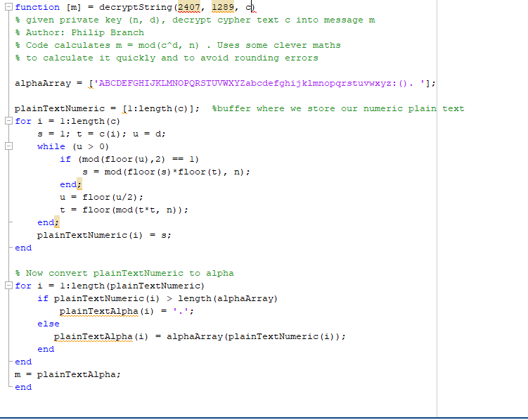Click the 'while' keyword
528x420 pixels.
tap(51, 146)
